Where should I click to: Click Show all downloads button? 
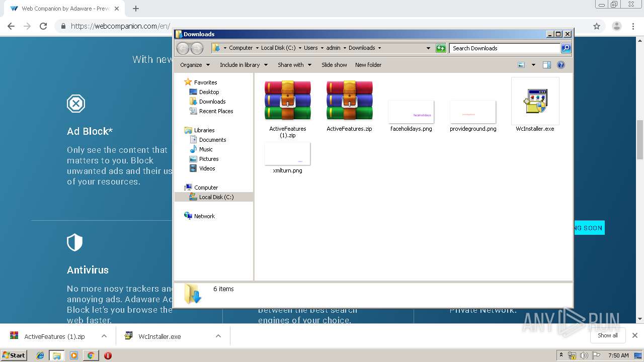coord(608,335)
